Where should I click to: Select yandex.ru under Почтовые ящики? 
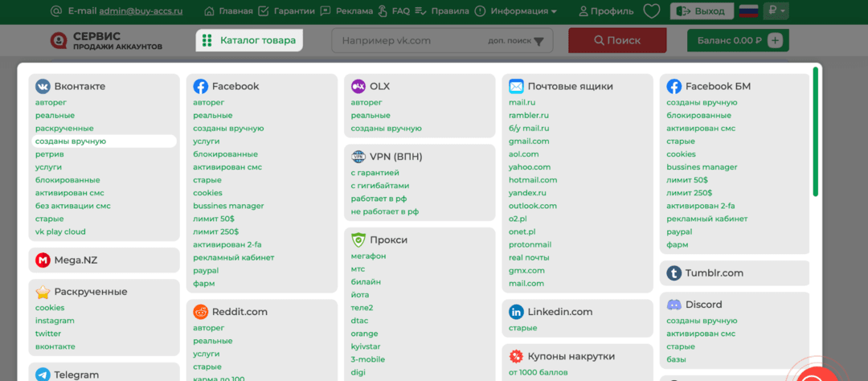pos(527,193)
